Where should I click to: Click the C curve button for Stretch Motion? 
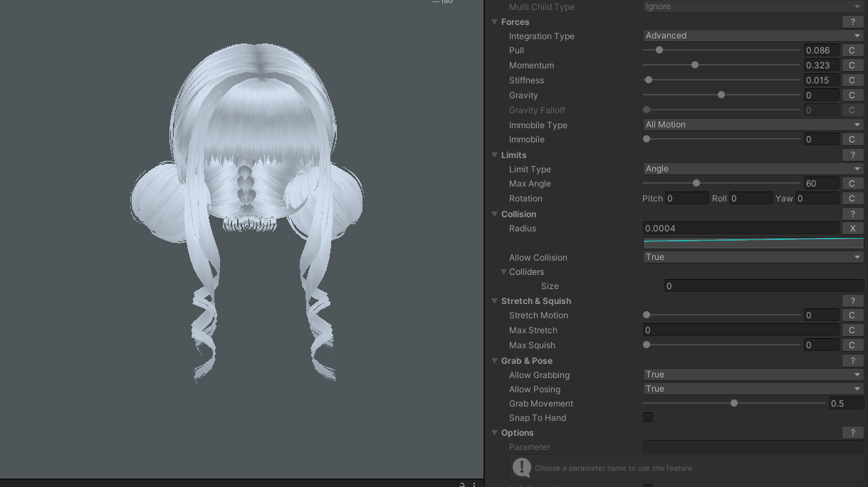pos(852,315)
